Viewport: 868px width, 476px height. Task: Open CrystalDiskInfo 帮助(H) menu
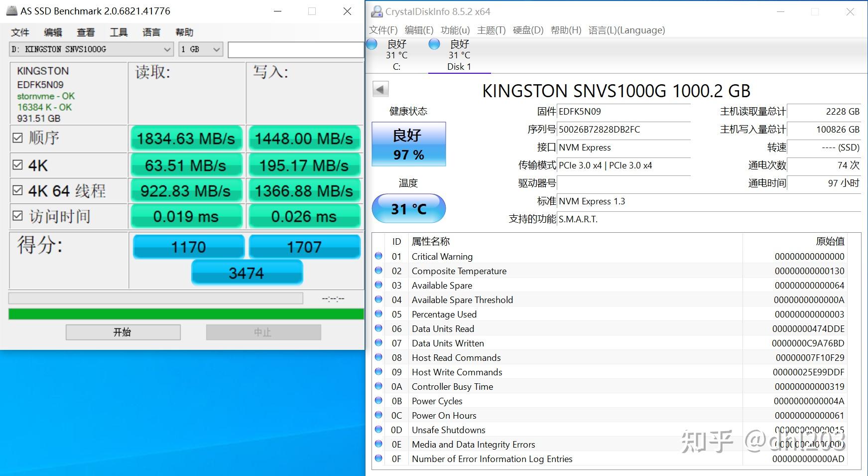click(566, 30)
